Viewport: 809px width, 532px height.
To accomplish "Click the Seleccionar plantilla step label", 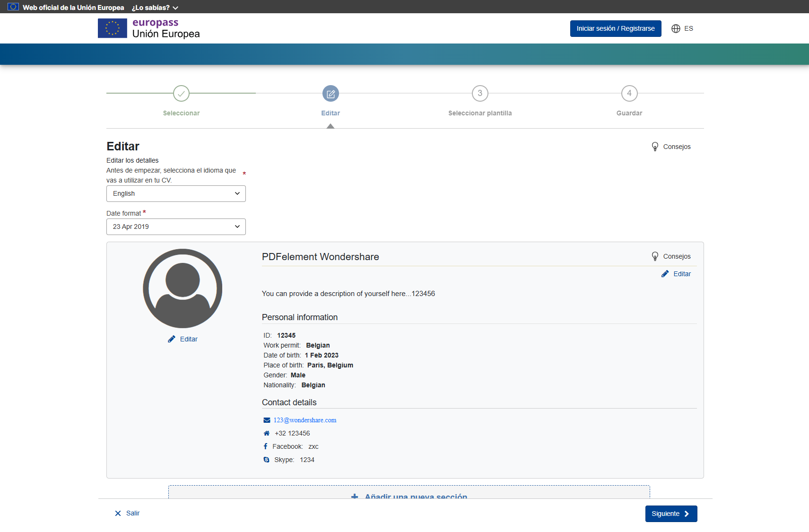I will tap(480, 113).
